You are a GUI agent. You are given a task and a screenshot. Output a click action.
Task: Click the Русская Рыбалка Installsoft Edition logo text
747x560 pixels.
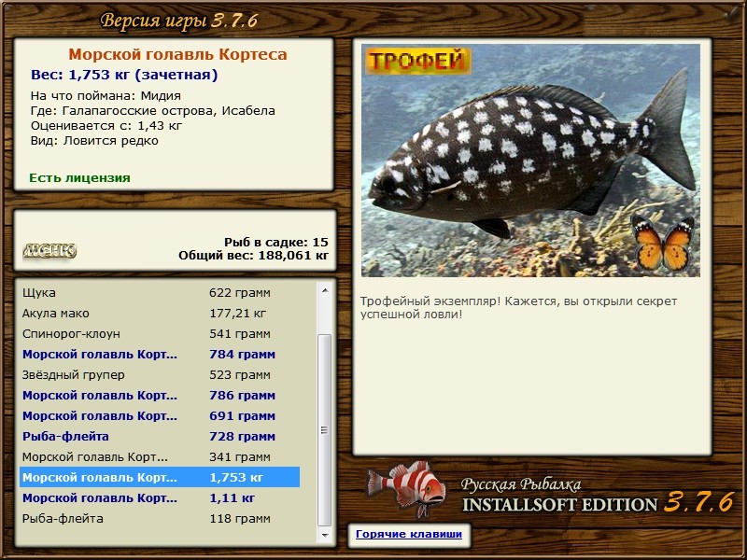coord(598,496)
